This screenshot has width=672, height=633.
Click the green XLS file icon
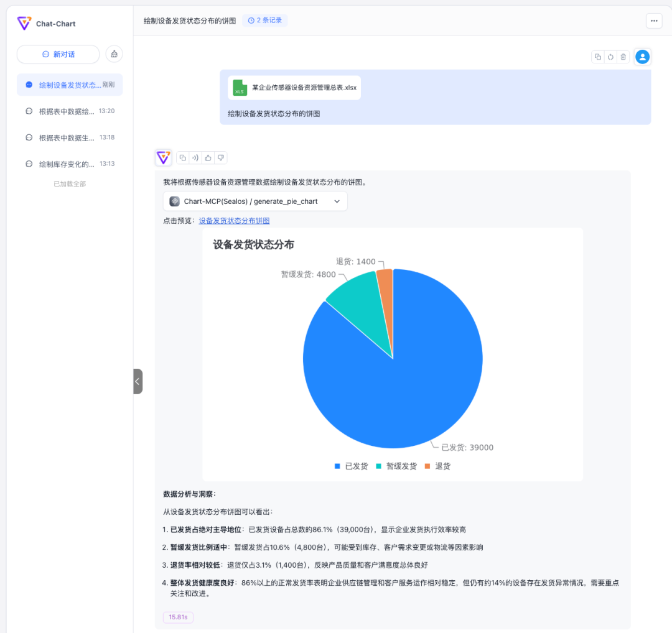coord(240,88)
